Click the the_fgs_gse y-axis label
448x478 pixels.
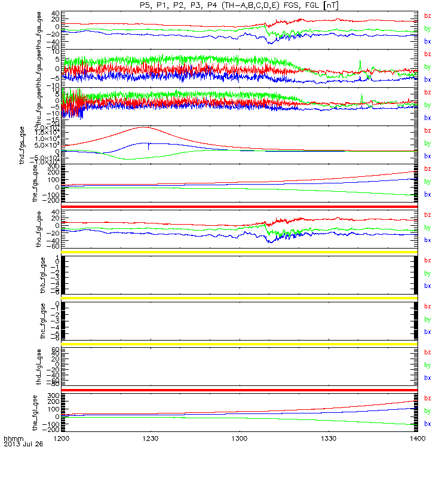tap(35, 184)
